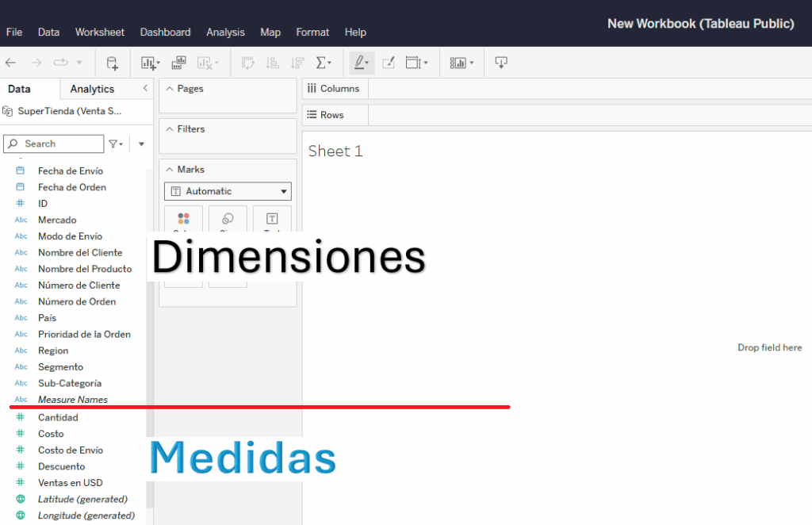Open the Fit dropdown arrow on toolbar
The height and width of the screenshot is (525, 812).
[x=426, y=63]
